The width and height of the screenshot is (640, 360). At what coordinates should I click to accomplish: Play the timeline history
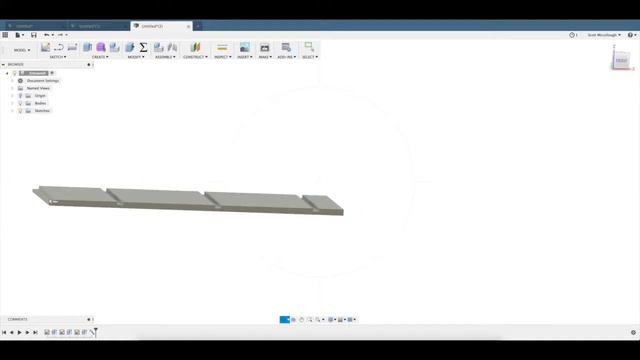19,333
